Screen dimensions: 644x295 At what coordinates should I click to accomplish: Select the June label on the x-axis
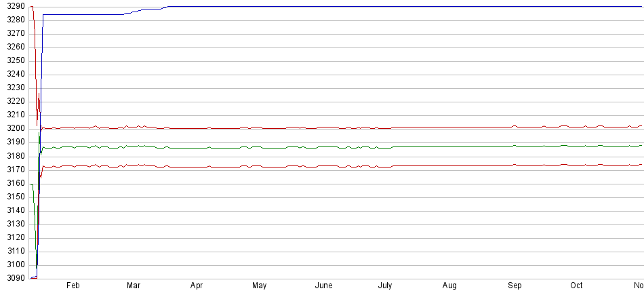click(x=323, y=286)
